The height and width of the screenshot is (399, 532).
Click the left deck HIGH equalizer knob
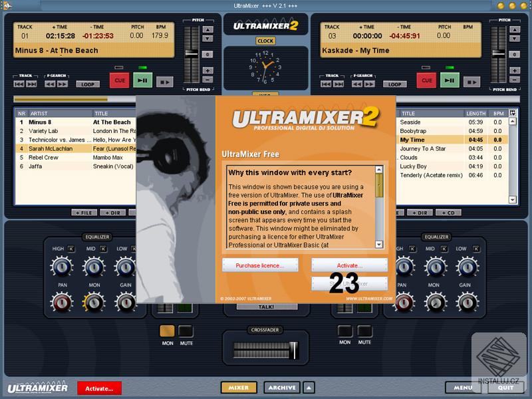click(x=62, y=267)
